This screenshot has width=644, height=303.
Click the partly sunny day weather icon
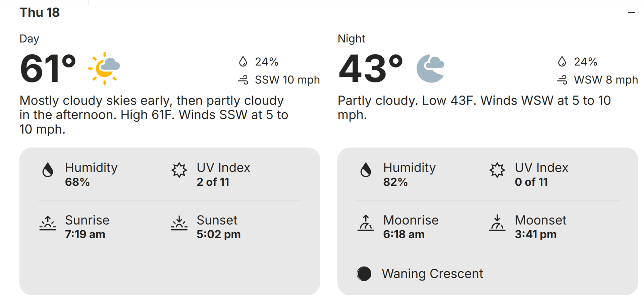tap(105, 68)
